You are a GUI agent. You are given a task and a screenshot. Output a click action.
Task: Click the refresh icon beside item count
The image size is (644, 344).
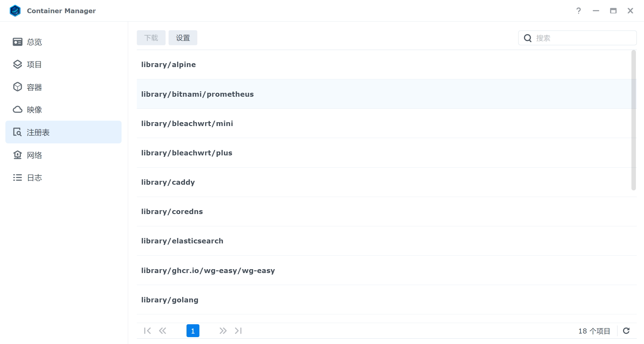(626, 331)
